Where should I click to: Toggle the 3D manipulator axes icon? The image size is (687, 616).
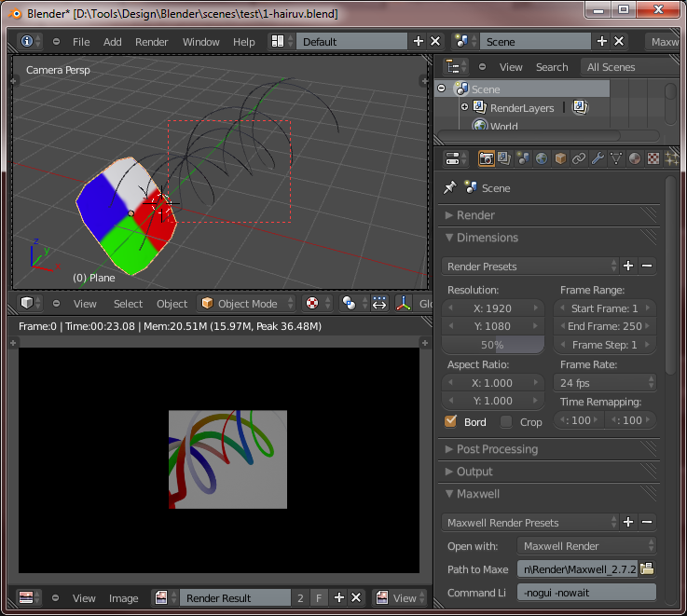point(403,303)
